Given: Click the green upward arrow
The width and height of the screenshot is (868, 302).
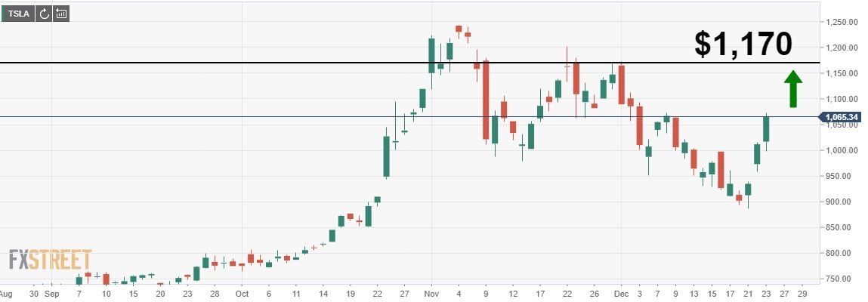Looking at the screenshot, I should tap(792, 88).
